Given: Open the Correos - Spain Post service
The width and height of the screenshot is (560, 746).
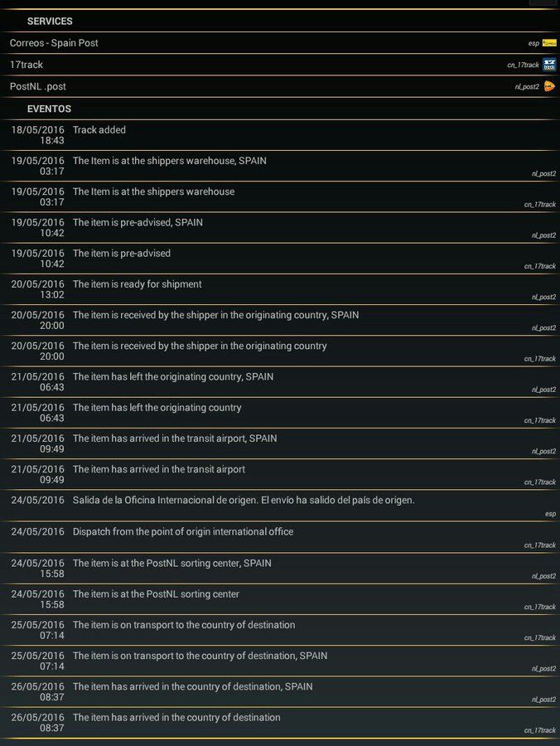Looking at the screenshot, I should click(x=280, y=43).
